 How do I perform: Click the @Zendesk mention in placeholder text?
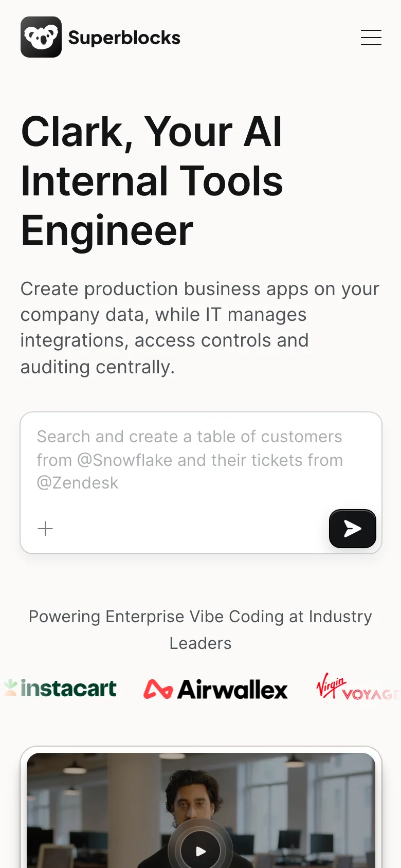tap(78, 483)
